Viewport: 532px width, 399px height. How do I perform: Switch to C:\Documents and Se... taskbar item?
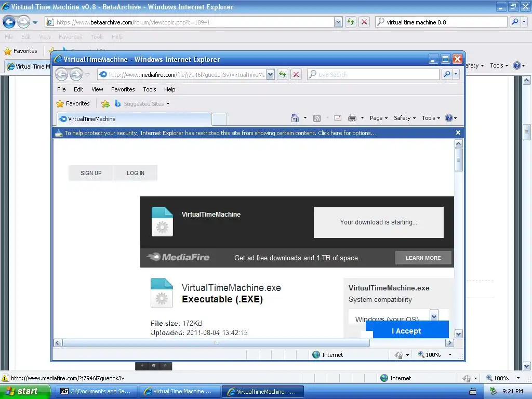(96, 391)
